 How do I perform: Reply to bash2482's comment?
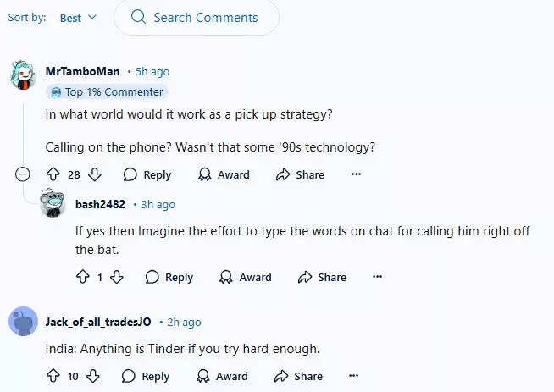pos(169,277)
